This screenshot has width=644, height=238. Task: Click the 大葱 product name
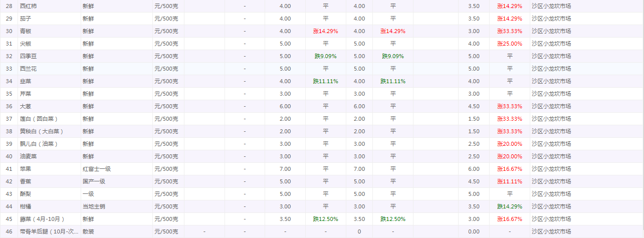(x=25, y=106)
